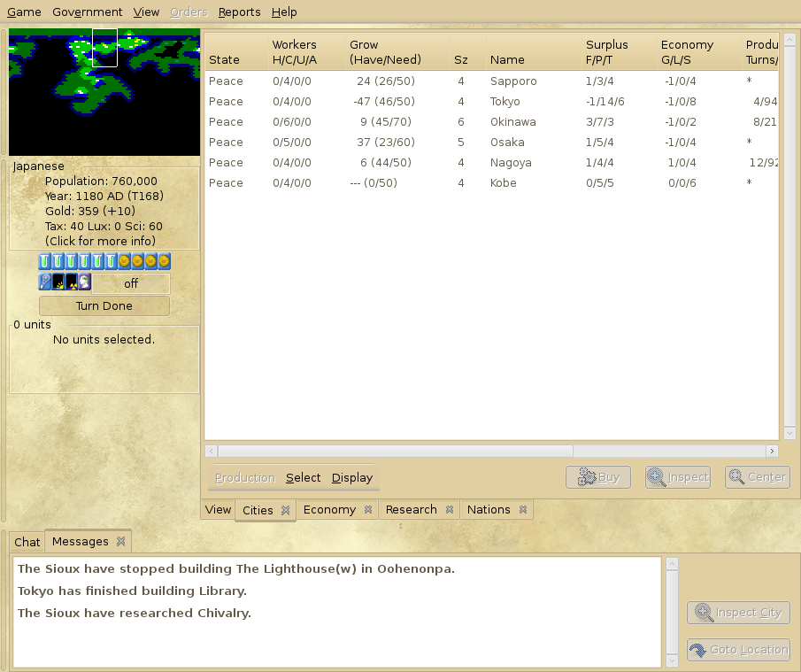This screenshot has width=801, height=672.
Task: Click the global warming sun indicator icon
Action: click(58, 282)
